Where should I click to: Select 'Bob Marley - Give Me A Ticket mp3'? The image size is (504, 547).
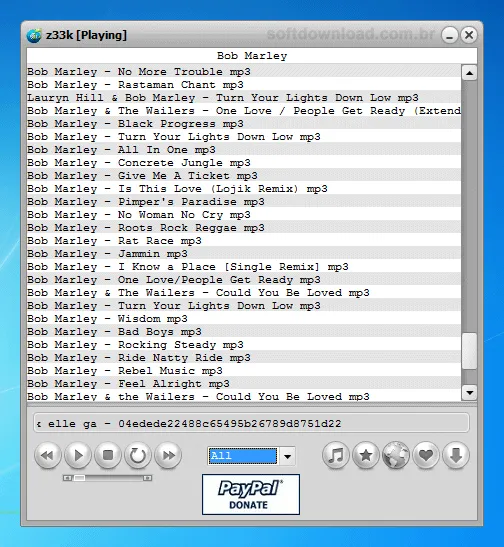[244, 175]
